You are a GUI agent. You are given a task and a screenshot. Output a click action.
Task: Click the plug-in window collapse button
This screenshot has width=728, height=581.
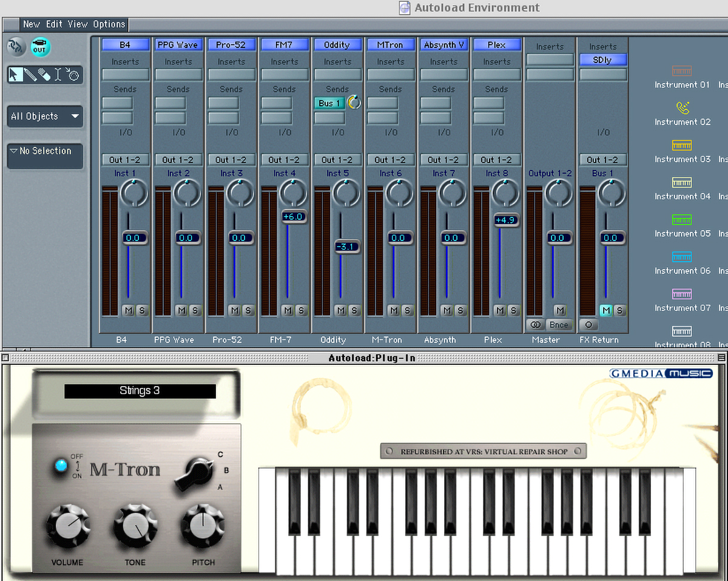pos(721,358)
